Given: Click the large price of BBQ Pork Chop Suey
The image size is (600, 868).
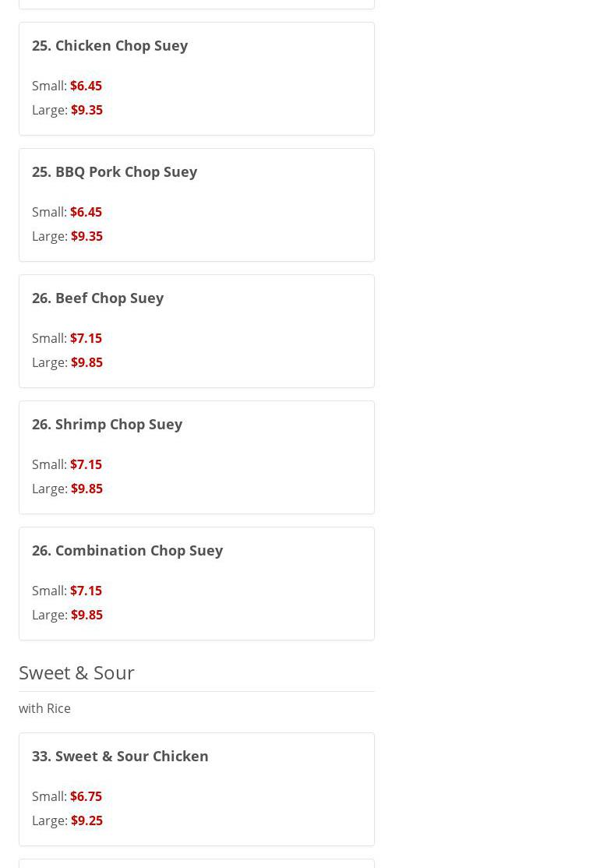Looking at the screenshot, I should tap(86, 236).
